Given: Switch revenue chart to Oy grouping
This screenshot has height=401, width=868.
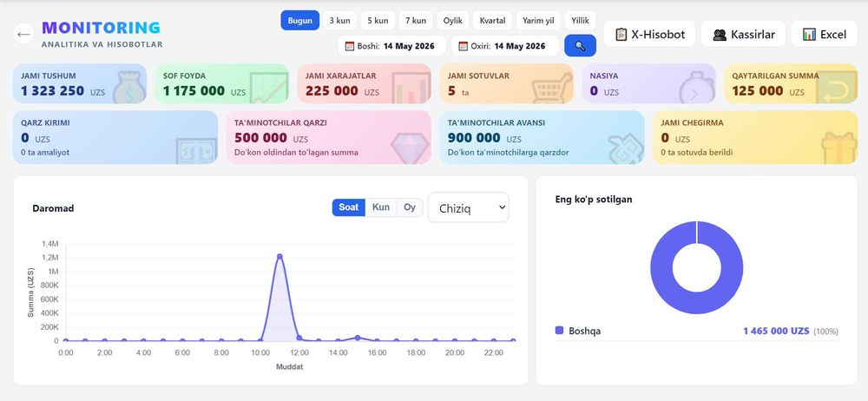Looking at the screenshot, I should 410,207.
